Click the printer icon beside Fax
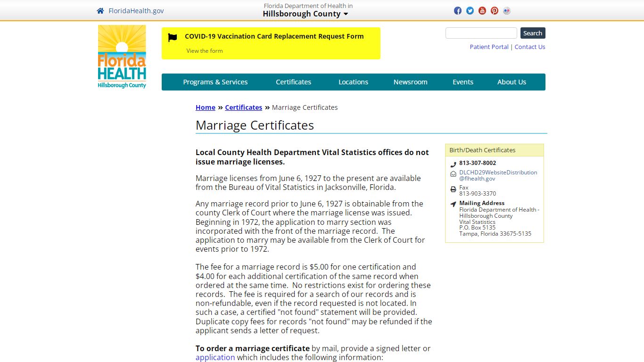The image size is (644, 362). pyautogui.click(x=453, y=189)
